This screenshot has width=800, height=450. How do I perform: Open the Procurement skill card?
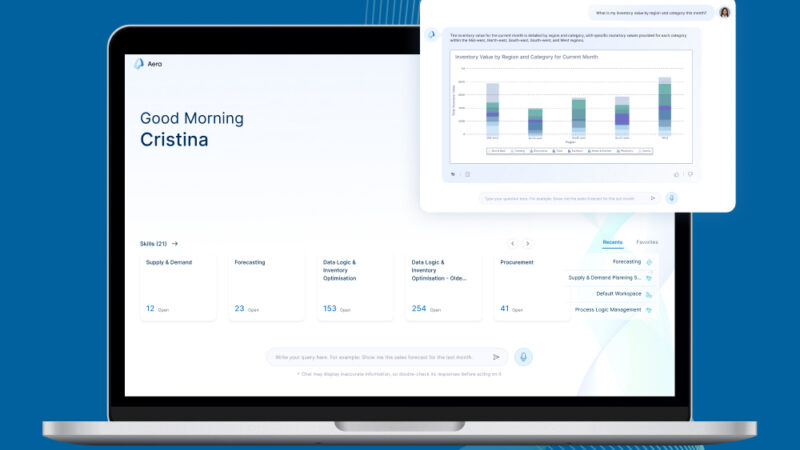pyautogui.click(x=532, y=287)
